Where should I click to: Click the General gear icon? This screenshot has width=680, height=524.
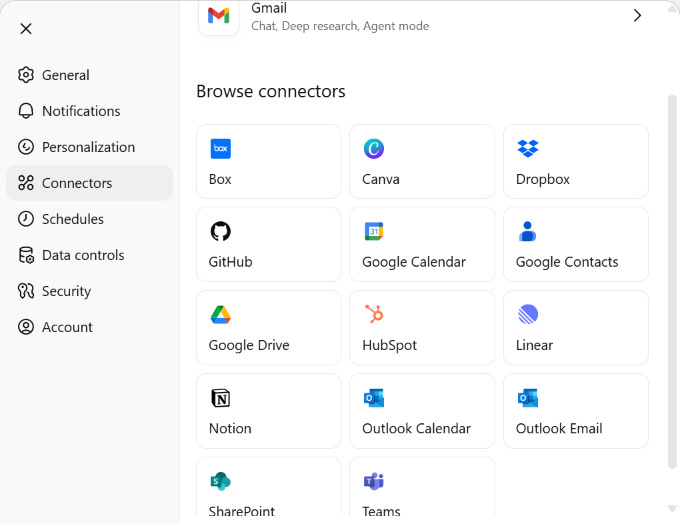click(26, 75)
